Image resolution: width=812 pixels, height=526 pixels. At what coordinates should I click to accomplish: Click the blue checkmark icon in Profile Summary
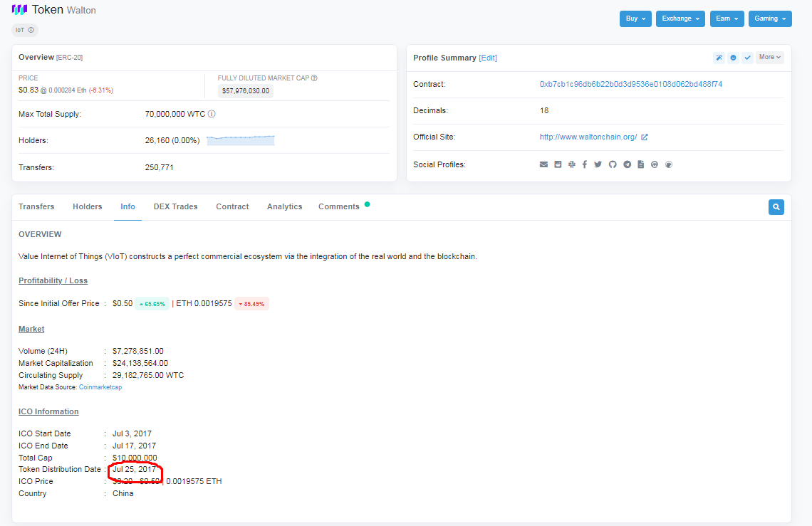[x=747, y=58]
